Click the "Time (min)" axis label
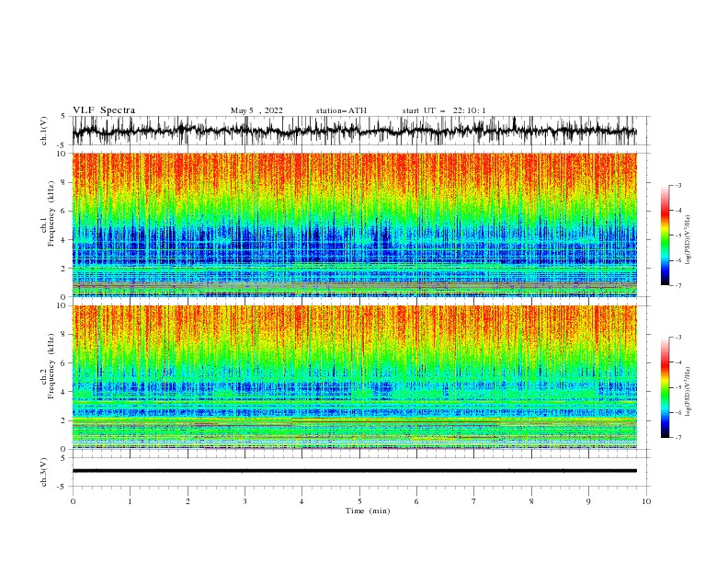 [x=368, y=511]
